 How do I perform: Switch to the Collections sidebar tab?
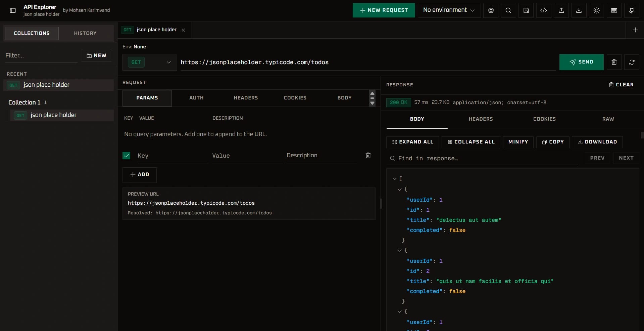[32, 33]
